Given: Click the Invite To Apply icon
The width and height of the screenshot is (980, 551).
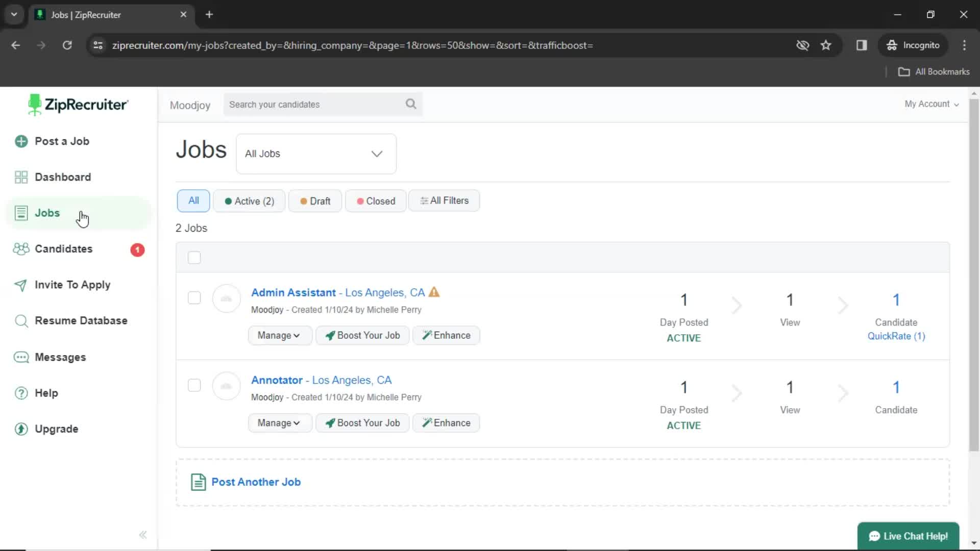Looking at the screenshot, I should [20, 285].
